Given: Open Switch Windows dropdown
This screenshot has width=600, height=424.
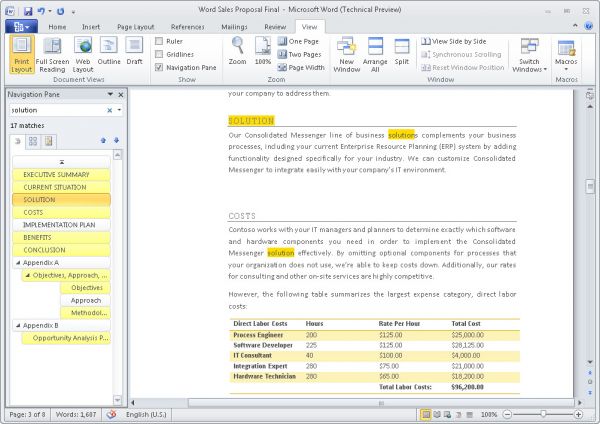Looking at the screenshot, I should pos(530,54).
